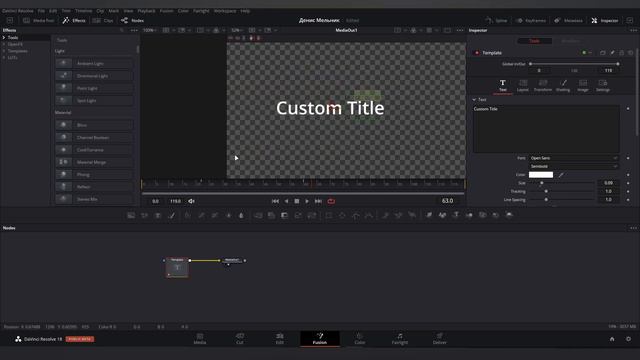Select the Phong material tool

click(x=94, y=174)
